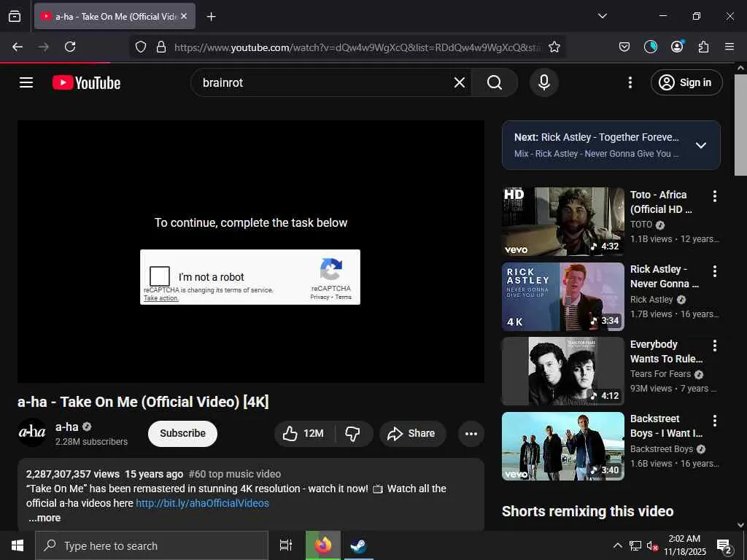Screen dimensions: 747x560
Task: Subscribe to a-ha channel
Action: (x=182, y=433)
